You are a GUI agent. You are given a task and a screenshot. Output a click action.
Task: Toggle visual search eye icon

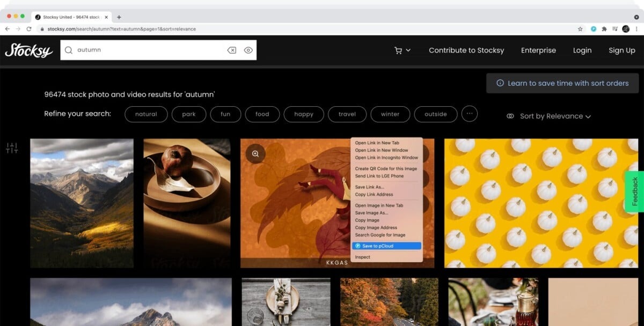click(x=248, y=50)
